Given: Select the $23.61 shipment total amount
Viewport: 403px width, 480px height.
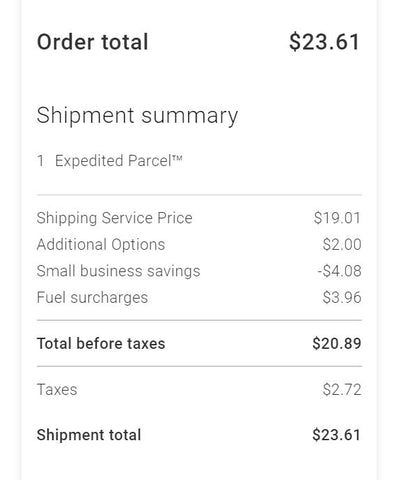Looking at the screenshot, I should coord(336,435).
